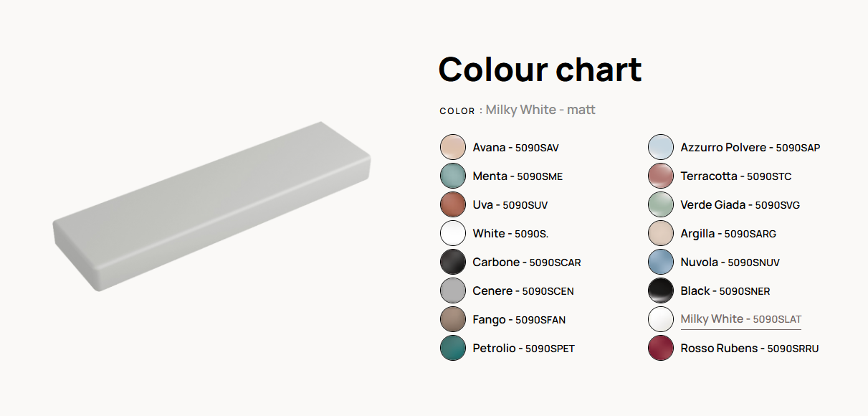Screen dimensions: 868x416
Task: Pick the Fango colour swatch
Action: tap(453, 319)
